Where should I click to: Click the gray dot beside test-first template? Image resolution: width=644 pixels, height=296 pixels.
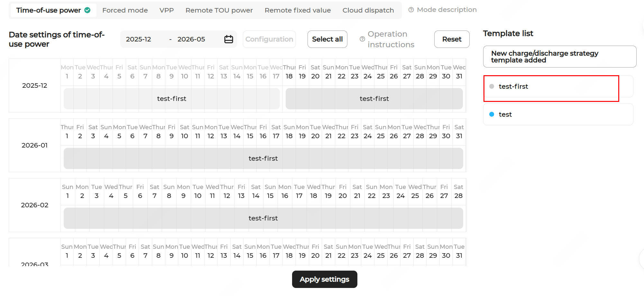[x=492, y=86]
